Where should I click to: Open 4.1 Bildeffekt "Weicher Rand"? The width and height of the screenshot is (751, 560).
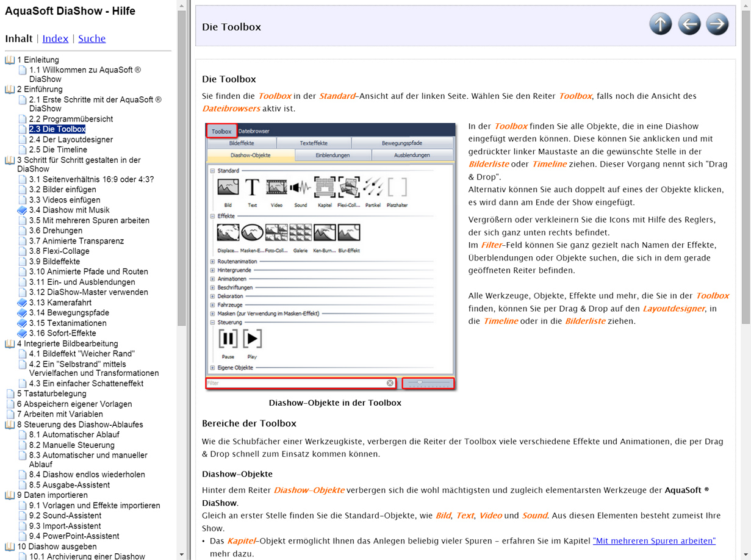click(x=82, y=354)
